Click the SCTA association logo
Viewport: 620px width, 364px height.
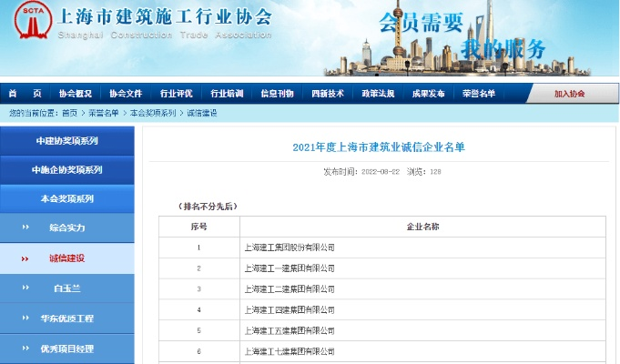click(x=33, y=20)
